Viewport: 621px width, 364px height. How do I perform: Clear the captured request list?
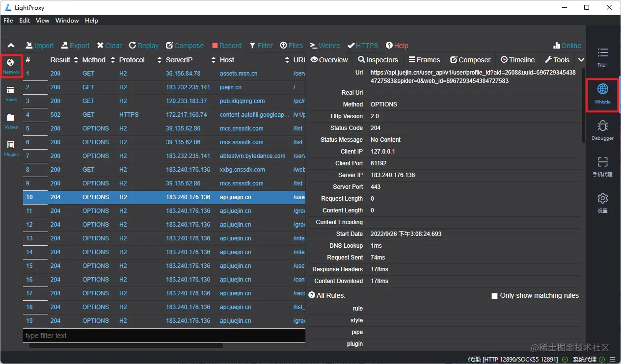point(109,46)
